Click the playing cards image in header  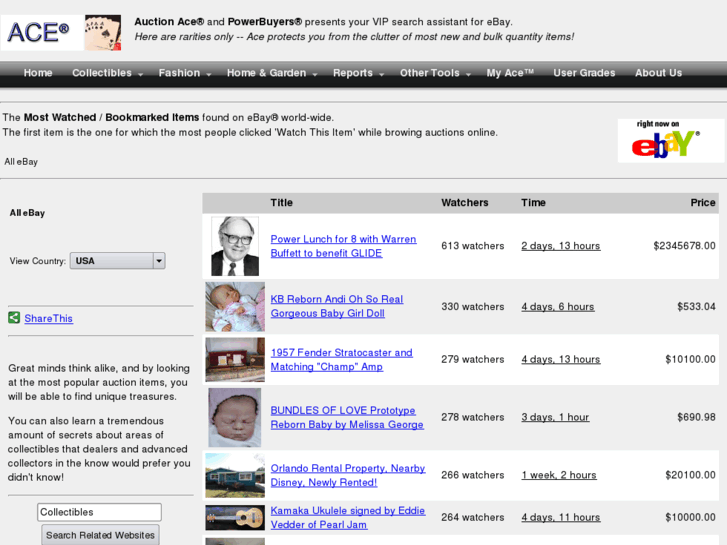click(x=103, y=32)
